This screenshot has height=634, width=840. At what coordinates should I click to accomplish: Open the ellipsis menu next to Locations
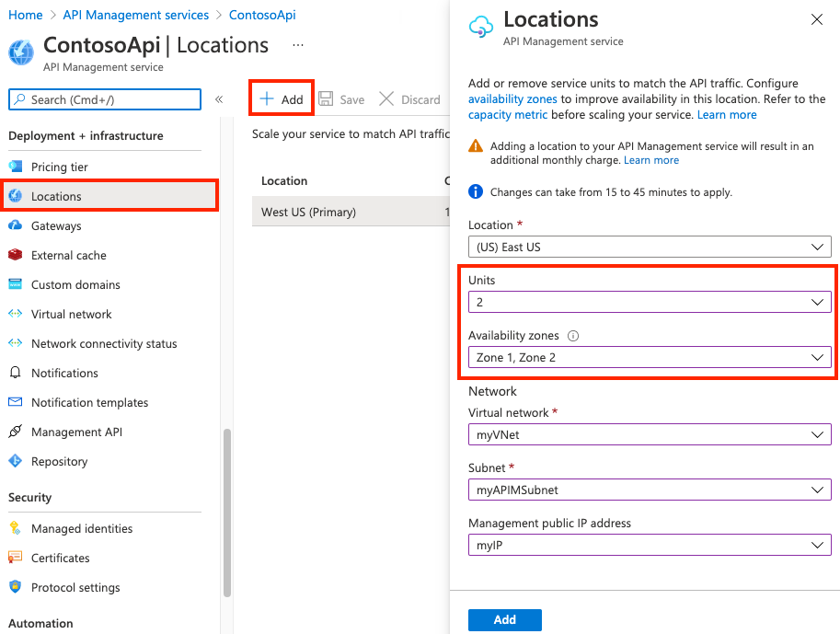[x=297, y=45]
